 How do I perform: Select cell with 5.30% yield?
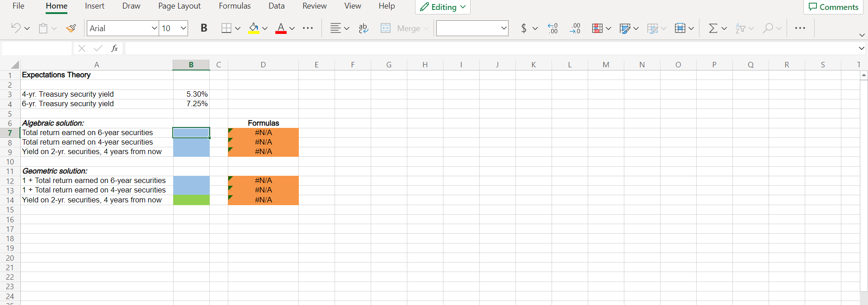pos(191,94)
